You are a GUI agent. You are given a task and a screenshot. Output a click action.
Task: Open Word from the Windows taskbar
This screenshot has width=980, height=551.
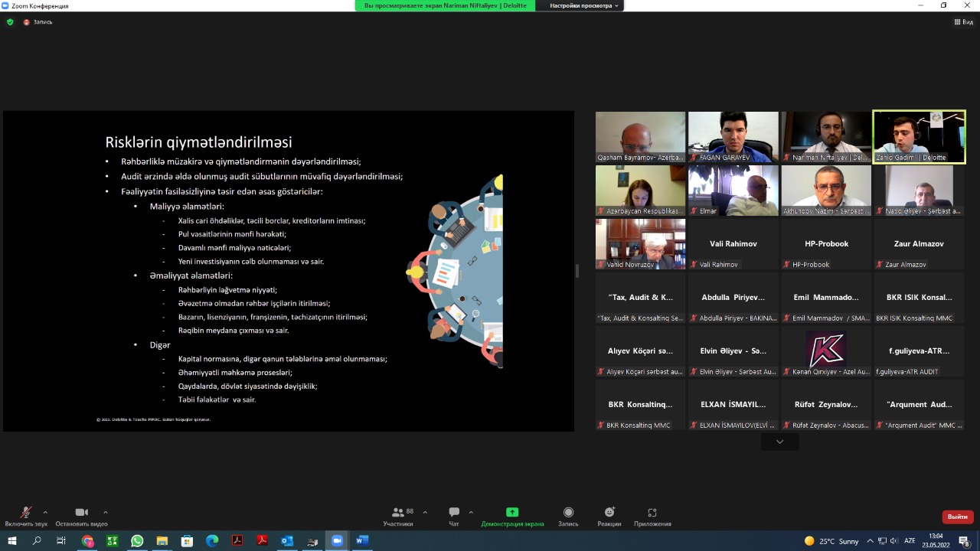(361, 541)
